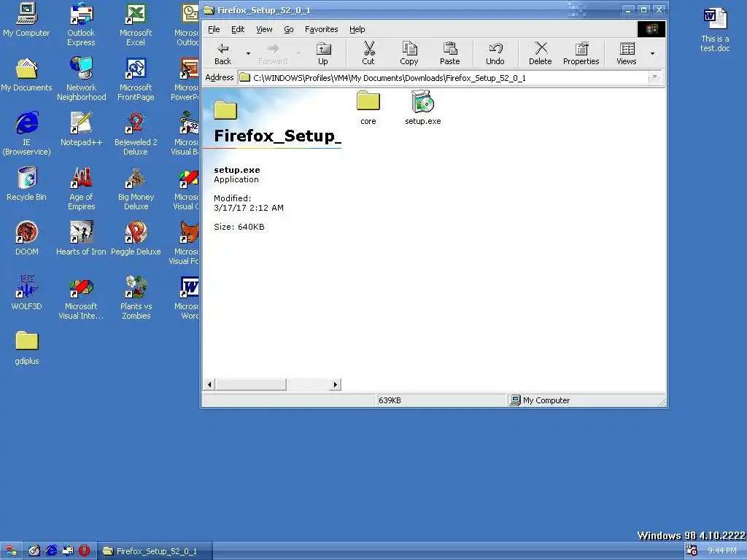
Task: Click the Delete toolbar icon
Action: click(541, 53)
